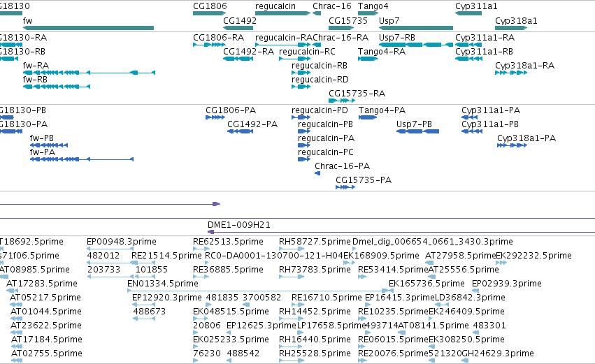Viewport: 595px width, 364px height.
Task: Click the CG1492 gene label
Action: pyautogui.click(x=240, y=20)
